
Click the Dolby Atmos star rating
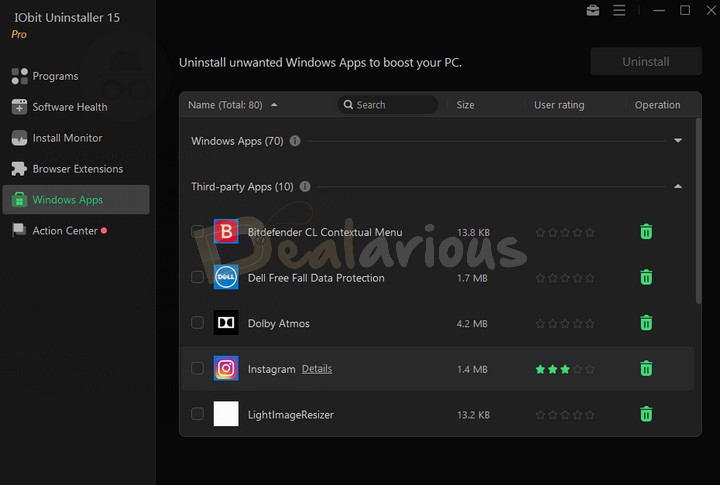tap(565, 323)
